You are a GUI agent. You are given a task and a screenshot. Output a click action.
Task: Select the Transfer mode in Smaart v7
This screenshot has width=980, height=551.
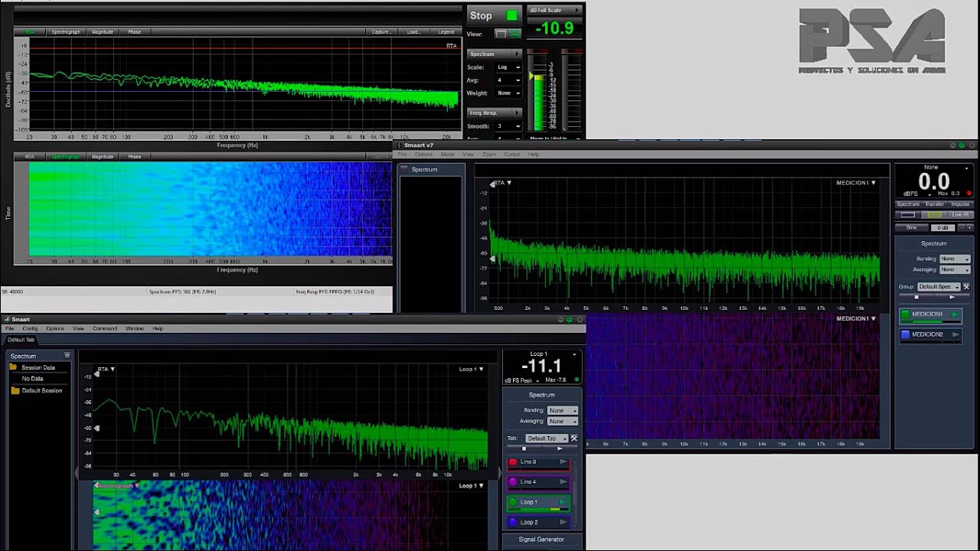click(935, 204)
